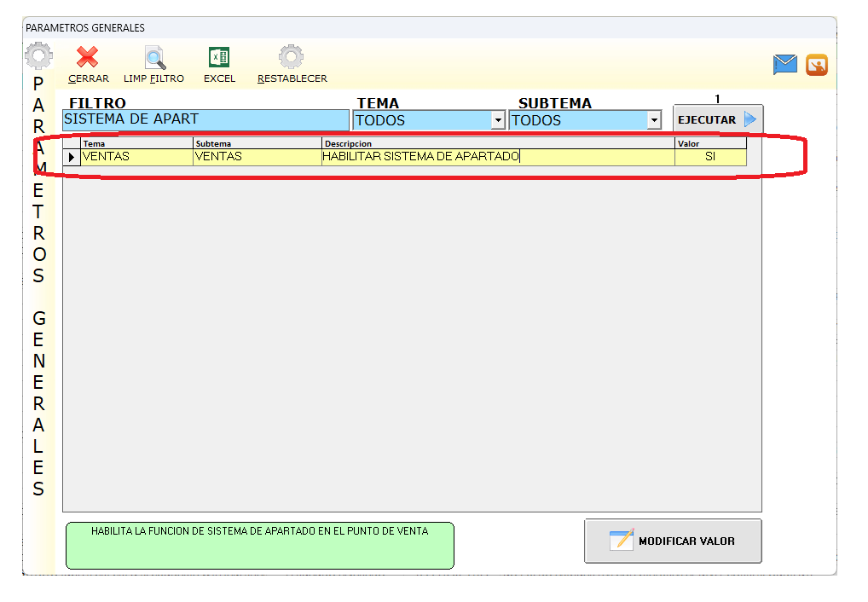Sort by the Tema column header

(136, 143)
